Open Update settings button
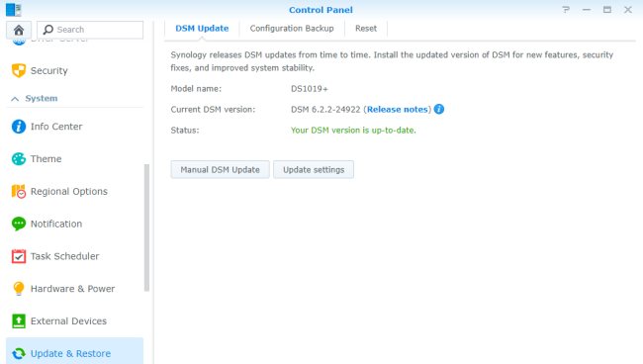 coord(314,170)
